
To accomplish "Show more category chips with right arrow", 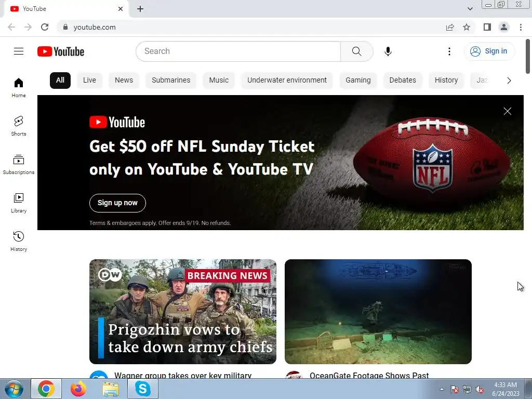I will point(509,81).
